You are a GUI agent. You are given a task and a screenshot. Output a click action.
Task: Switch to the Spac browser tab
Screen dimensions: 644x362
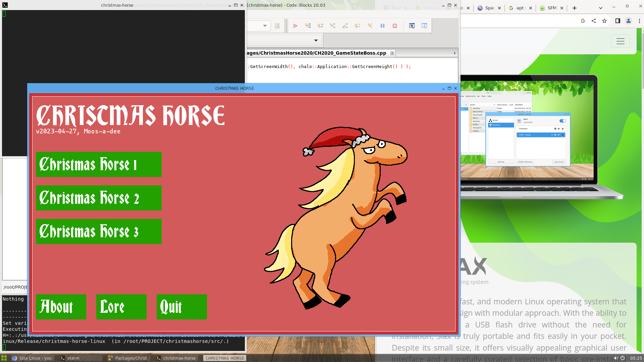(490, 8)
